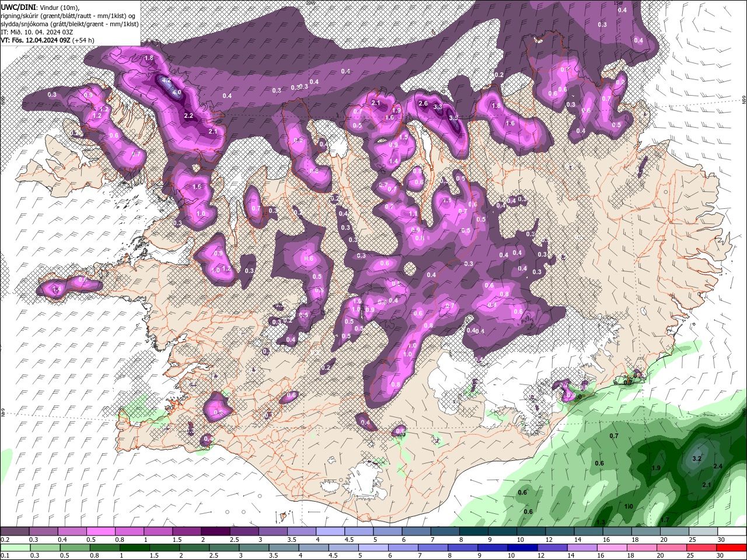Pick the bottom-row pale green swatch labeled 0.1

coord(16,548)
